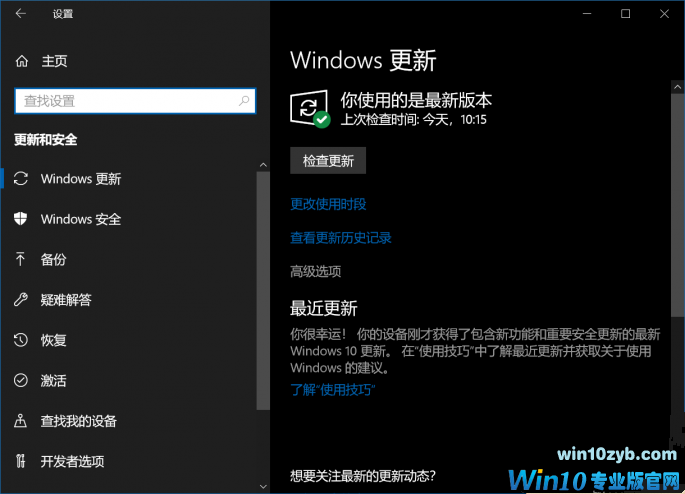Click the 疑难解答 wrench icon
Viewport: 685px width, 494px height.
21,300
